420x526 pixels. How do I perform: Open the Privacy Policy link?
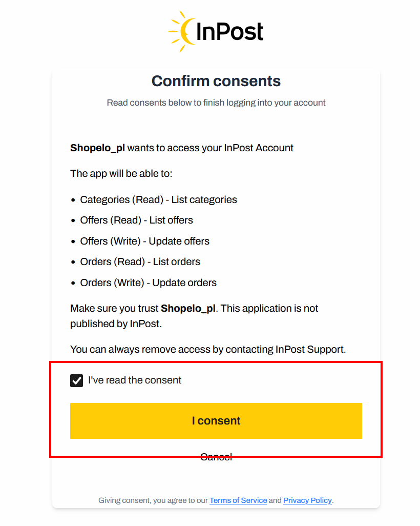pos(307,500)
